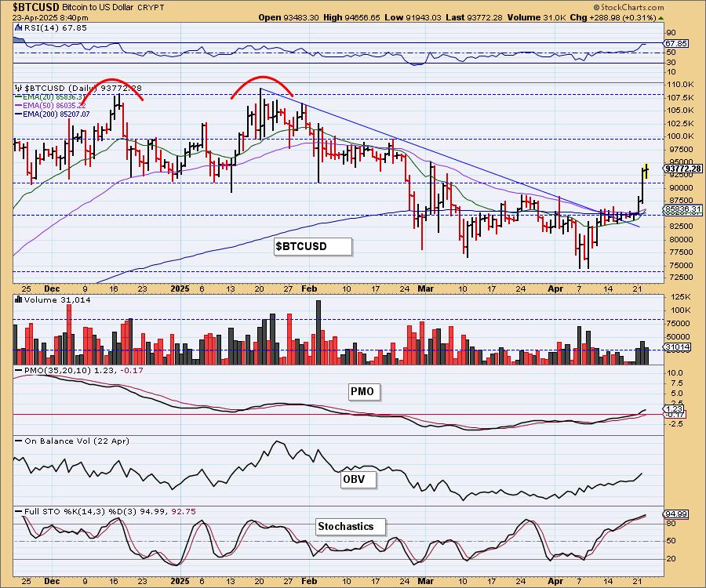The height and width of the screenshot is (588, 706).
Task: Click the tallest volume bar in early February
Action: point(318,332)
